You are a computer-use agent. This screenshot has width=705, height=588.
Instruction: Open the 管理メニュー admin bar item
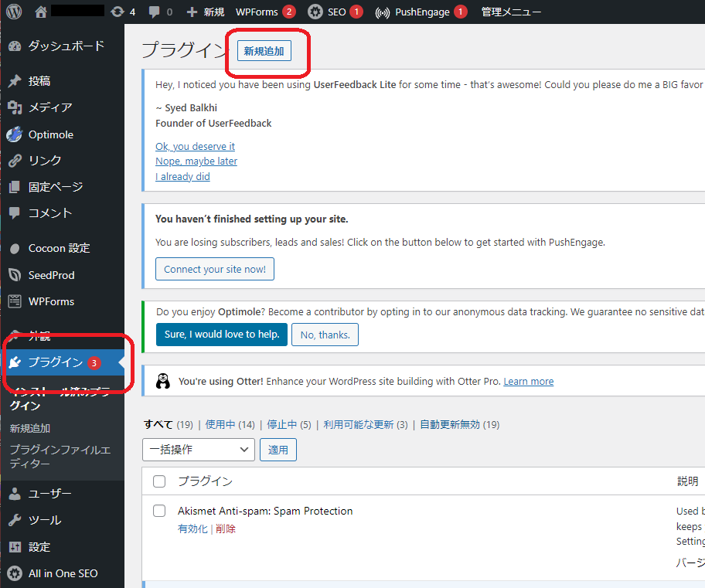(511, 12)
